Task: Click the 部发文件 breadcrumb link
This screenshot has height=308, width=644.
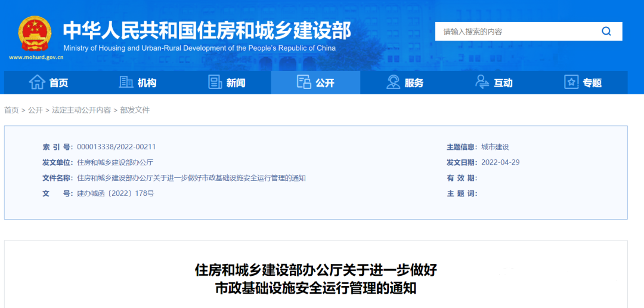Action: pos(135,110)
